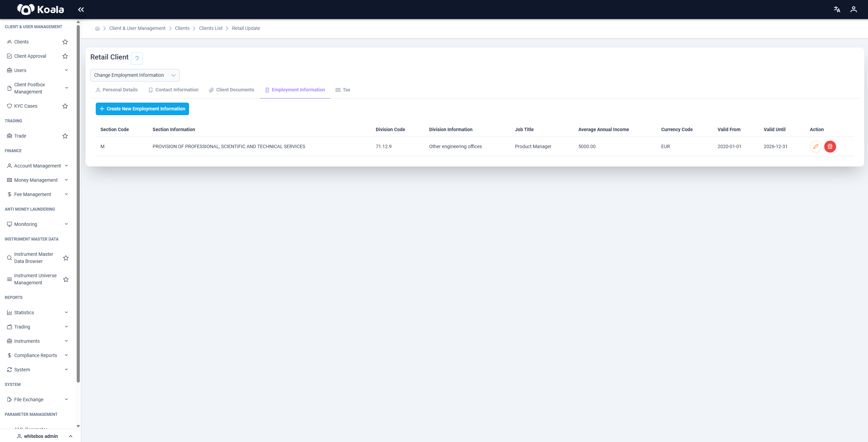Click Create New Employment Information button
This screenshot has height=442, width=868.
[142, 109]
